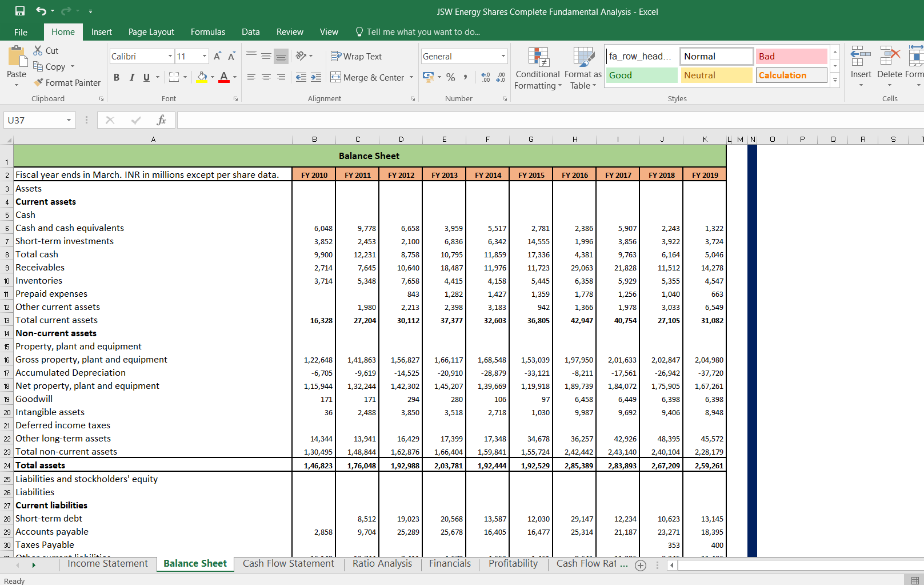
Task: Toggle Underline formatting
Action: tap(147, 77)
